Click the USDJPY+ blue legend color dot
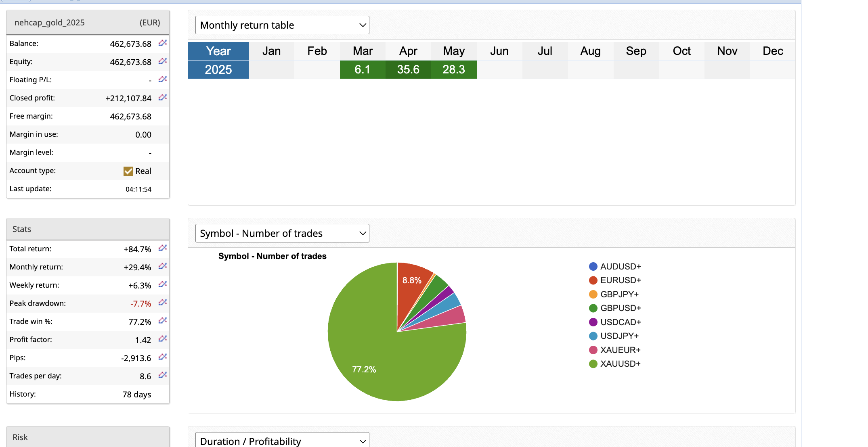The image size is (868, 447). tap(593, 336)
